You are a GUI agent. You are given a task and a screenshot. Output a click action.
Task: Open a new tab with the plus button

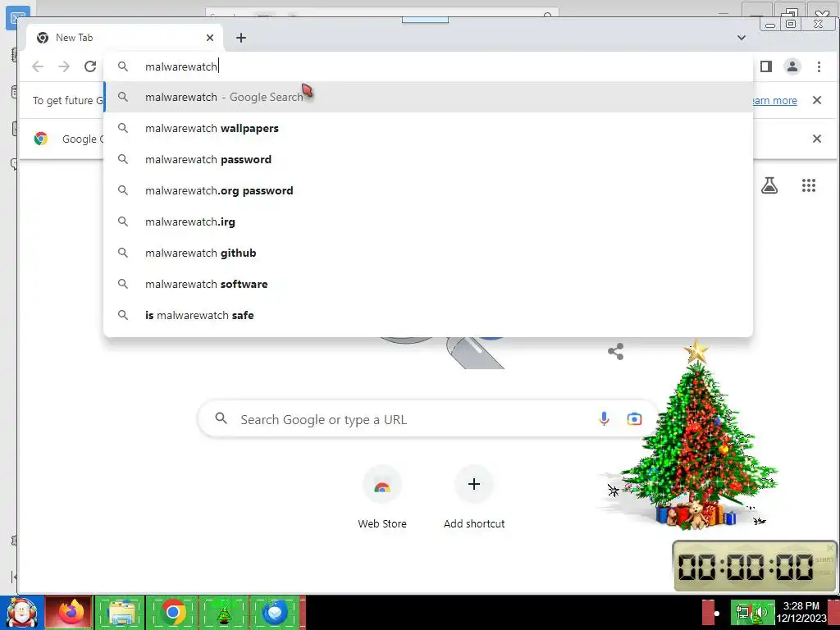(241, 38)
